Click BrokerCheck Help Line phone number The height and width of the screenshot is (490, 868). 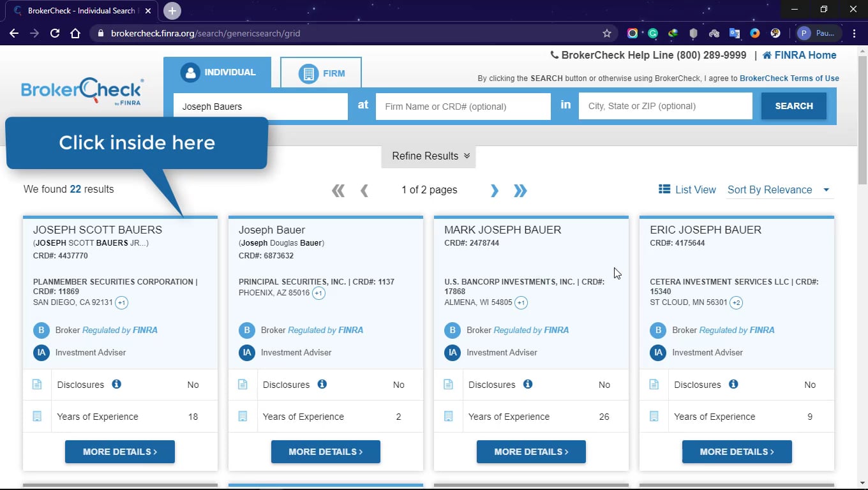tap(712, 55)
